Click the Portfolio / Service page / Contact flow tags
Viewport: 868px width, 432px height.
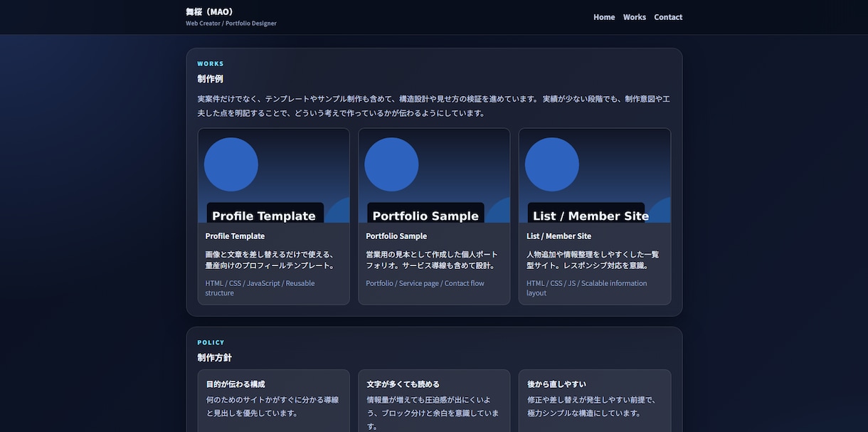(425, 283)
